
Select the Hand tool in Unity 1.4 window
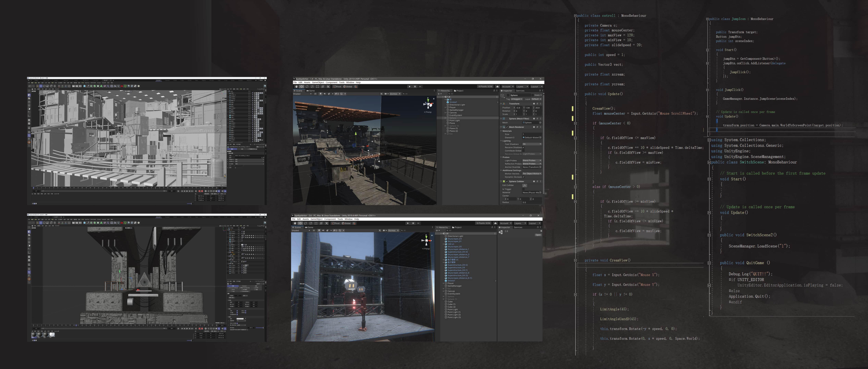point(297,87)
